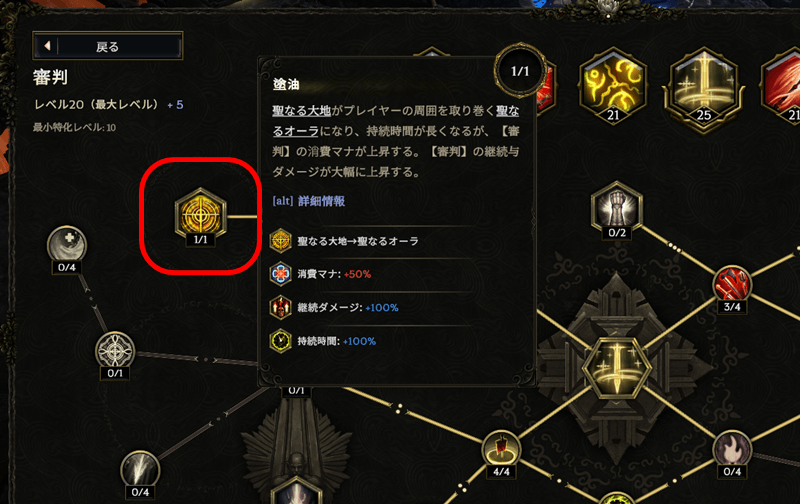This screenshot has height=504, width=800.
Task: Select the gauntlet fist node marked 0/2
Action: [617, 206]
